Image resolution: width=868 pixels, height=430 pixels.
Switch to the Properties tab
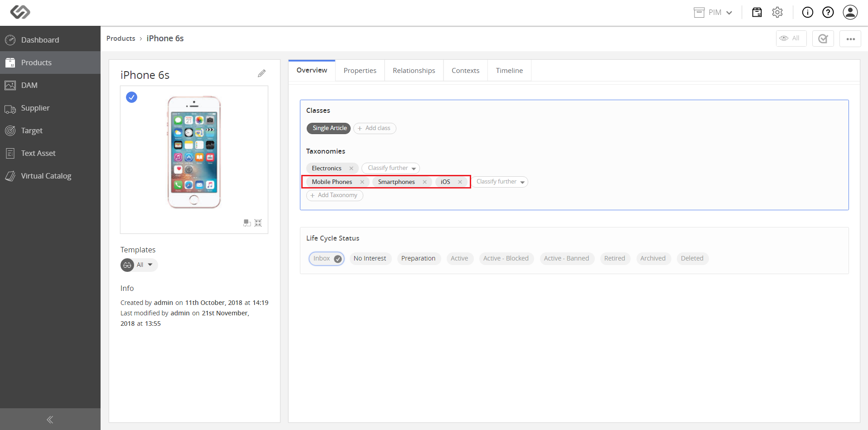360,71
